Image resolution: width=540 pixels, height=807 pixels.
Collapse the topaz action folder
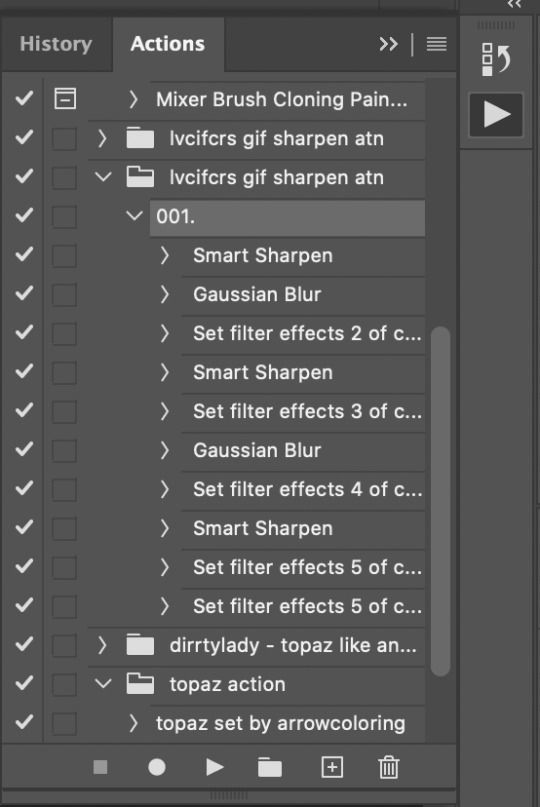click(x=103, y=684)
